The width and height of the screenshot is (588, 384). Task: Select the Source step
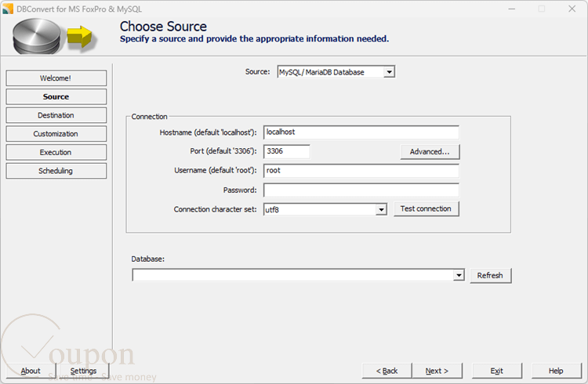[56, 96]
